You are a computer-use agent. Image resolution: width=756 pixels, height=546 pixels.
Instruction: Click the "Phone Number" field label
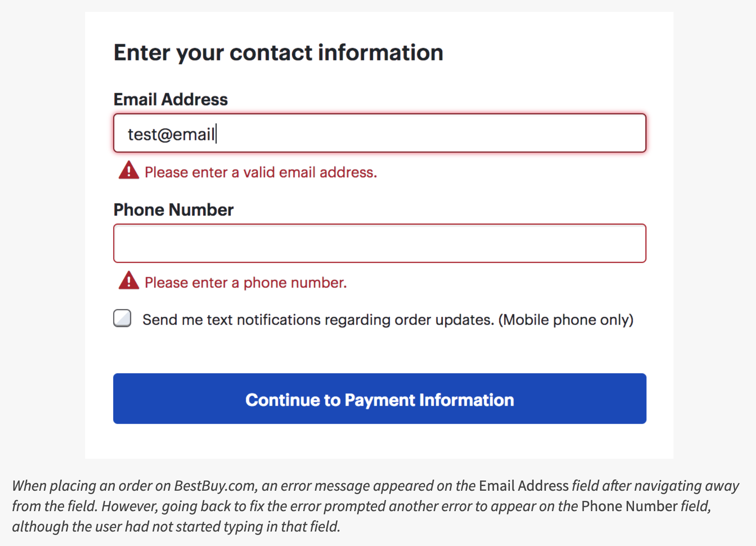pyautogui.click(x=173, y=210)
